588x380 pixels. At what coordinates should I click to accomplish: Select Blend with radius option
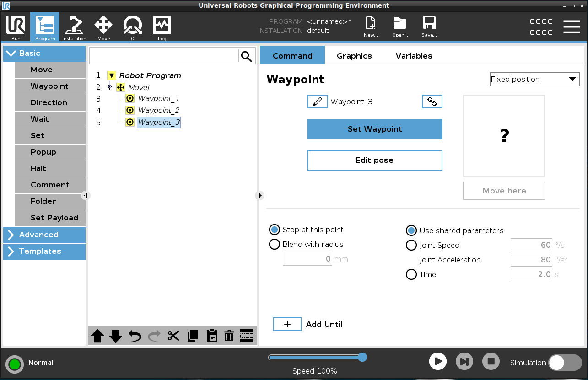pyautogui.click(x=275, y=244)
